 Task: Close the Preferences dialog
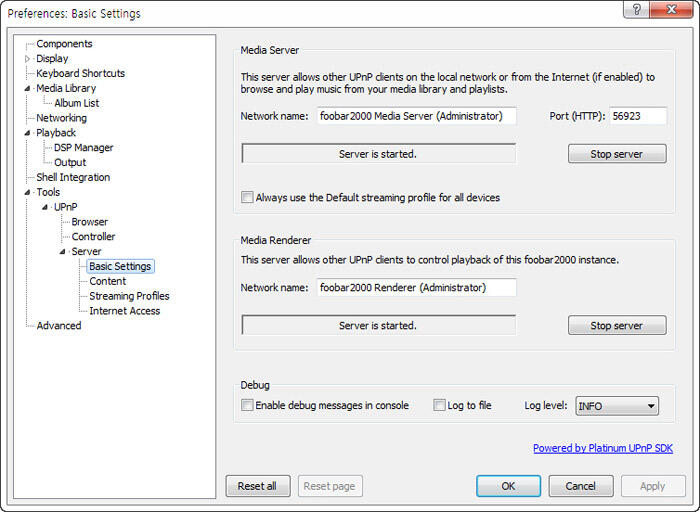click(671, 9)
